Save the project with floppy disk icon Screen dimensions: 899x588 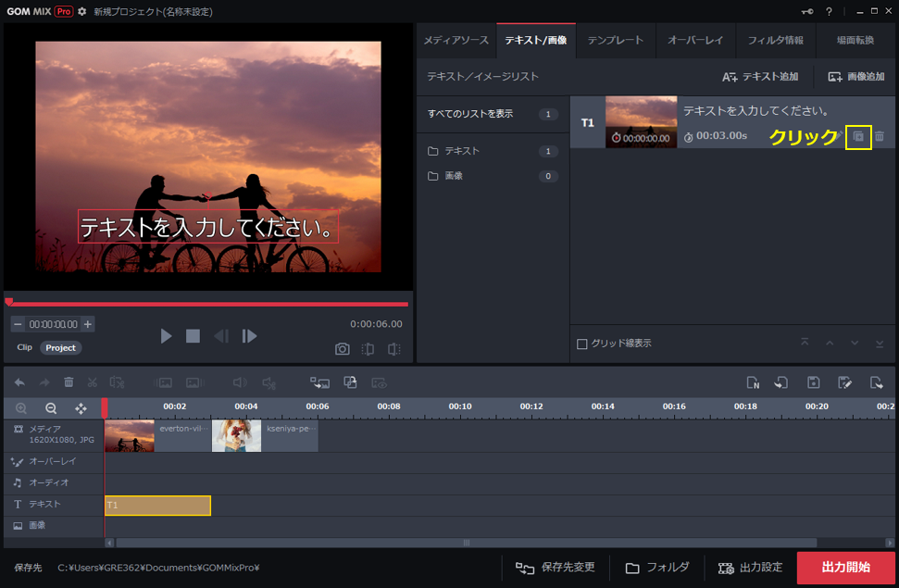point(813,382)
